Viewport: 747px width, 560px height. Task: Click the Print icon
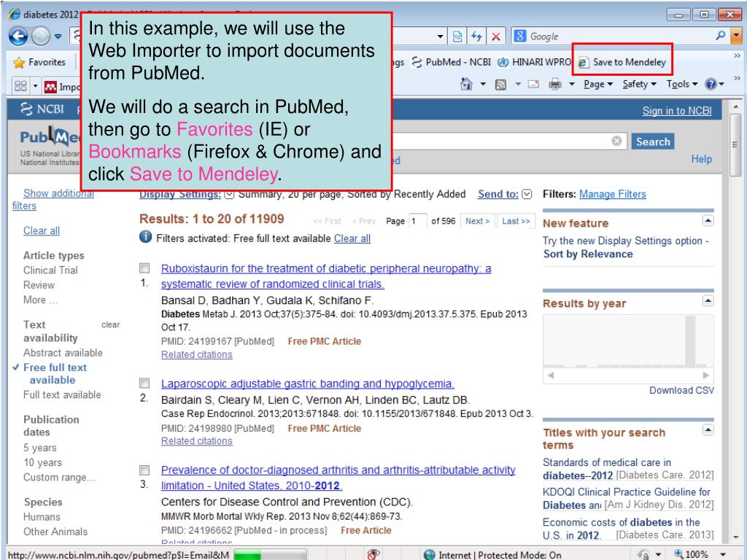(555, 85)
